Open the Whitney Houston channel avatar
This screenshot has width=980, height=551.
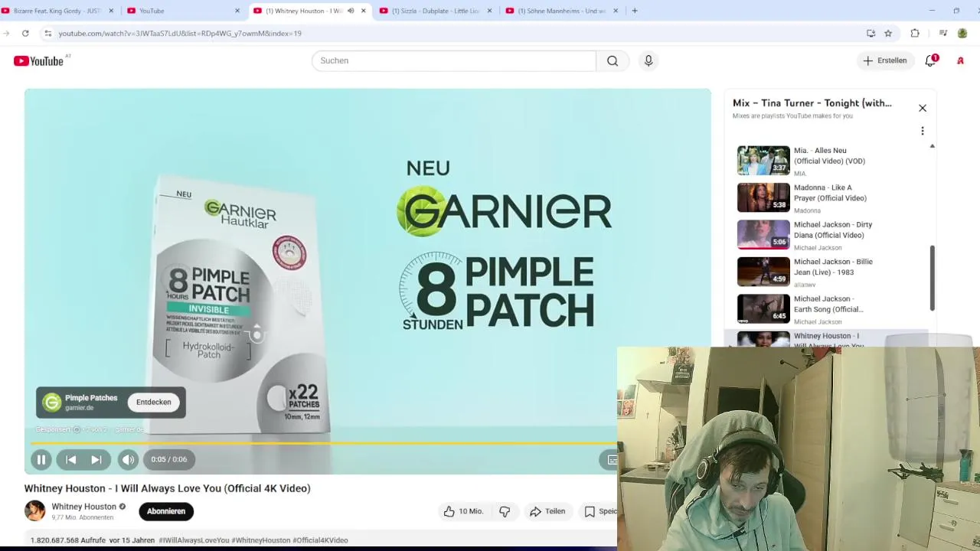[34, 511]
